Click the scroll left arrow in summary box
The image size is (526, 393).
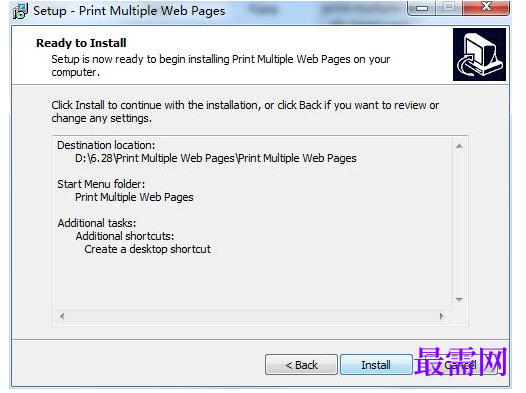62,316
